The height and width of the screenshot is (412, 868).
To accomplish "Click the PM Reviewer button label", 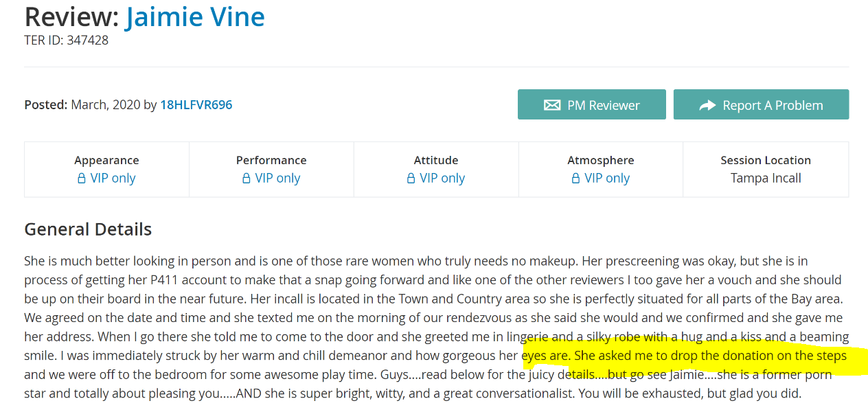I will pyautogui.click(x=604, y=105).
